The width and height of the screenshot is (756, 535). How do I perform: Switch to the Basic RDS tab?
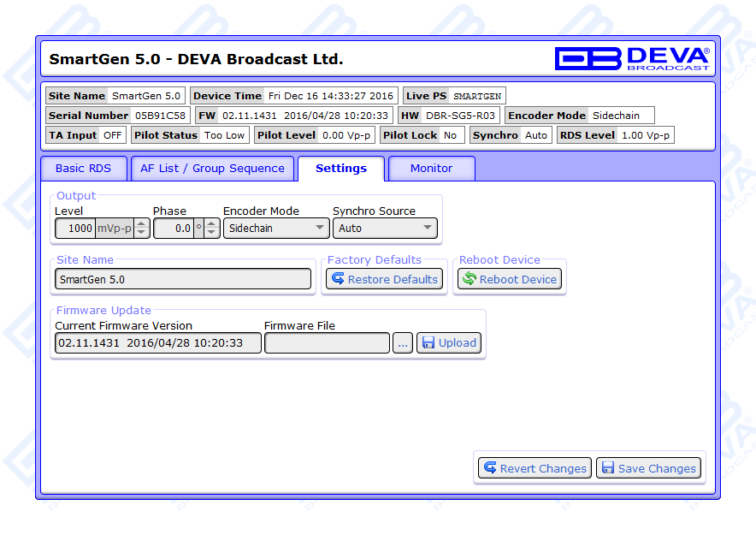pyautogui.click(x=83, y=169)
